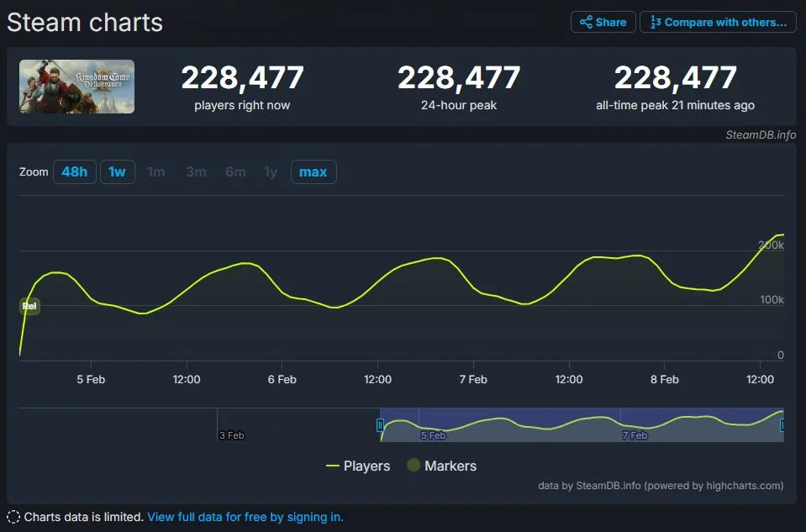Click the Share button

point(603,22)
